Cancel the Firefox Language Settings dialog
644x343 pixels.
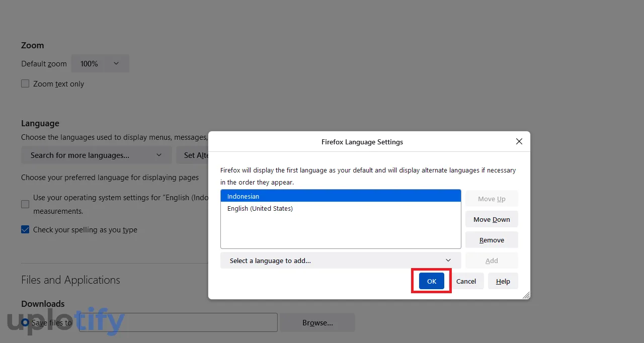tap(466, 281)
